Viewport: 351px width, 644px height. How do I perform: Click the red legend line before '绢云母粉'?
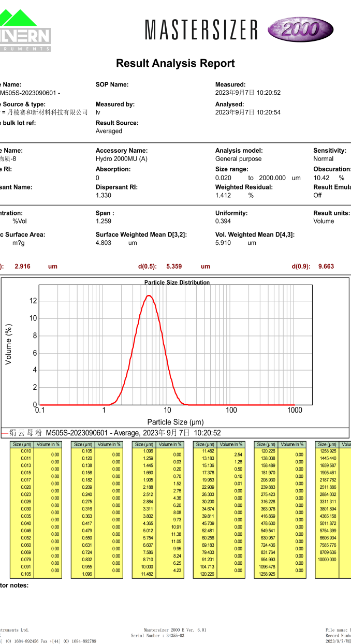(x=5, y=433)
